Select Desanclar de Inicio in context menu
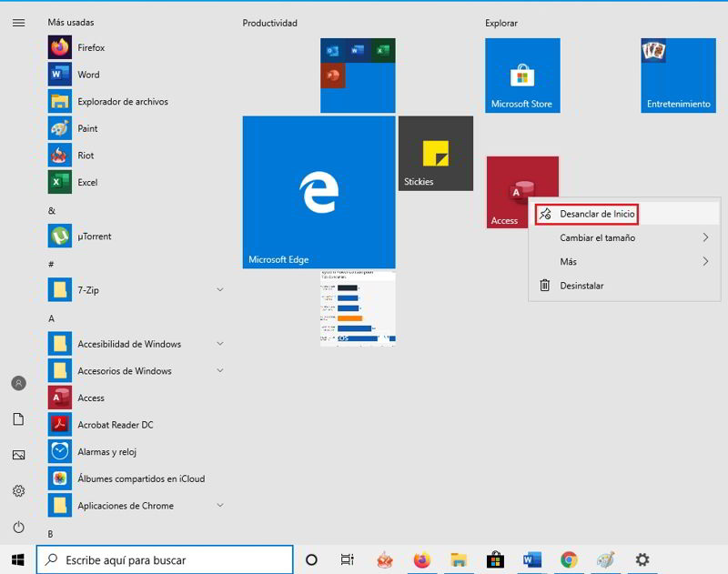Viewport: 728px width, 574px height. tap(596, 214)
